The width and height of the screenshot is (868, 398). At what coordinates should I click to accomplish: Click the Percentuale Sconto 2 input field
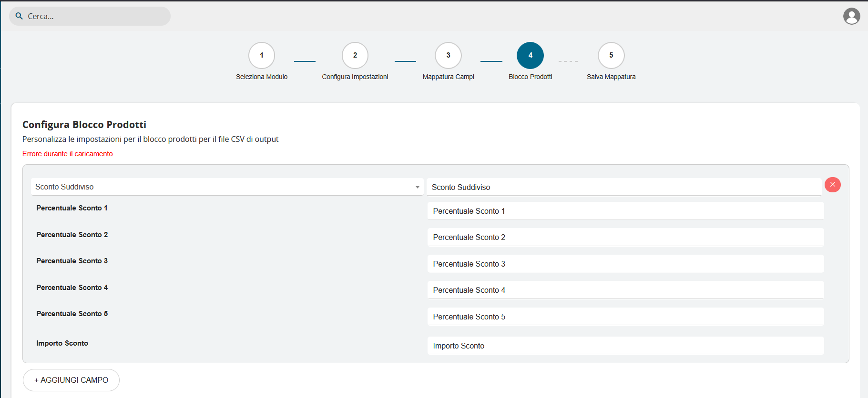pos(625,237)
